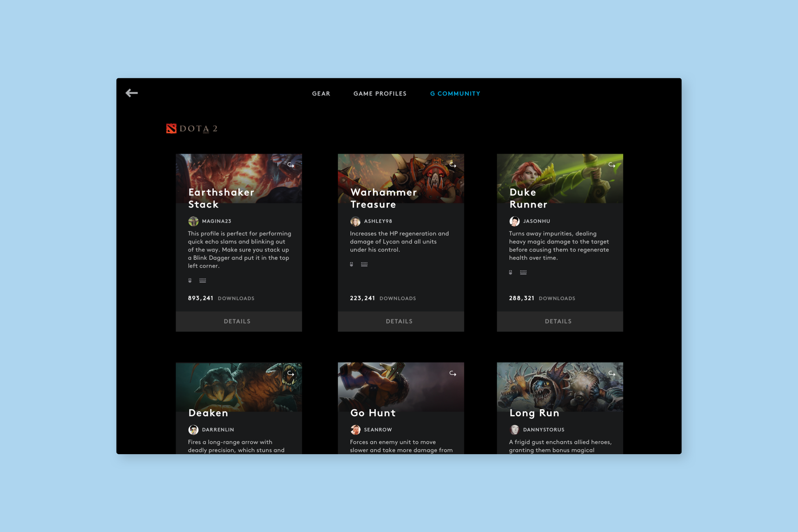Select the G COMMUNITY tab

pyautogui.click(x=455, y=93)
